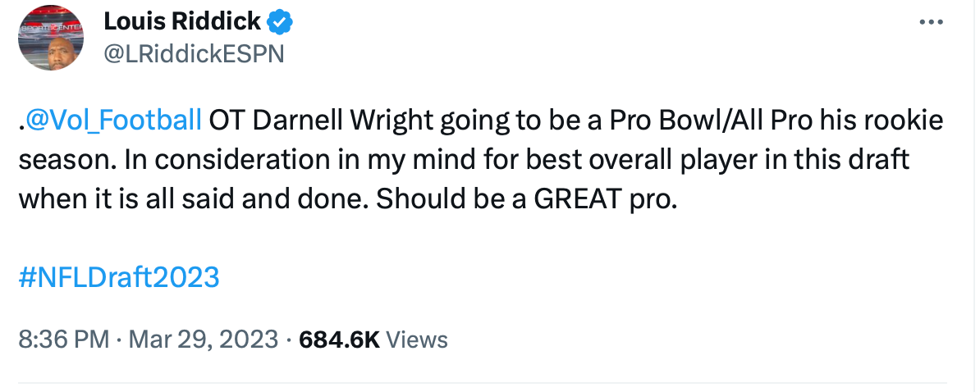980x392 pixels.
Task: Click Louis Riddick's profile avatar
Action: point(51,38)
